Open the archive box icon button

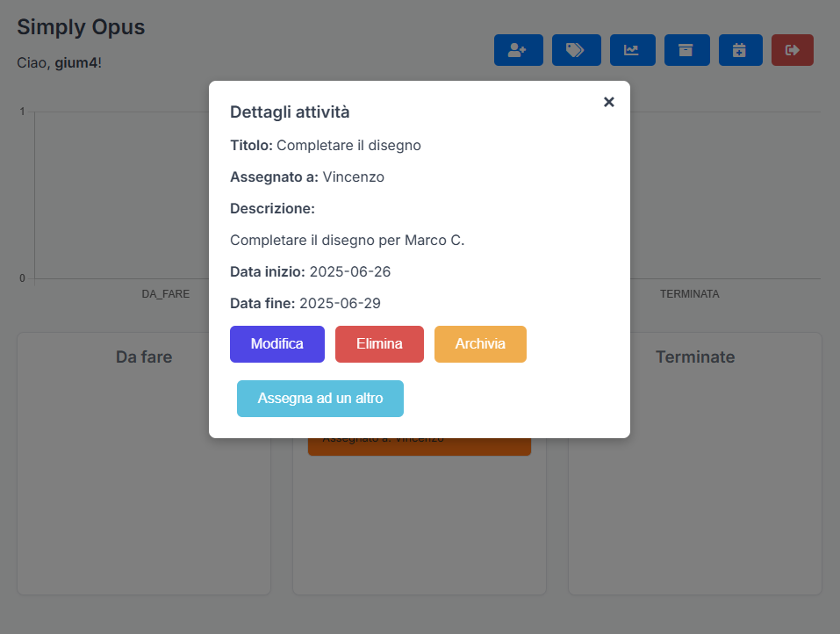click(686, 50)
